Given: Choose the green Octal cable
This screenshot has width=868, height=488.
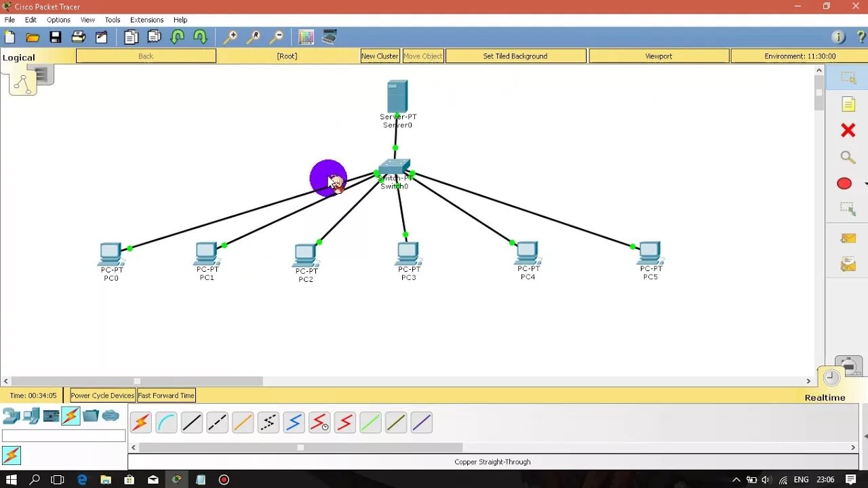Looking at the screenshot, I should click(x=370, y=423).
